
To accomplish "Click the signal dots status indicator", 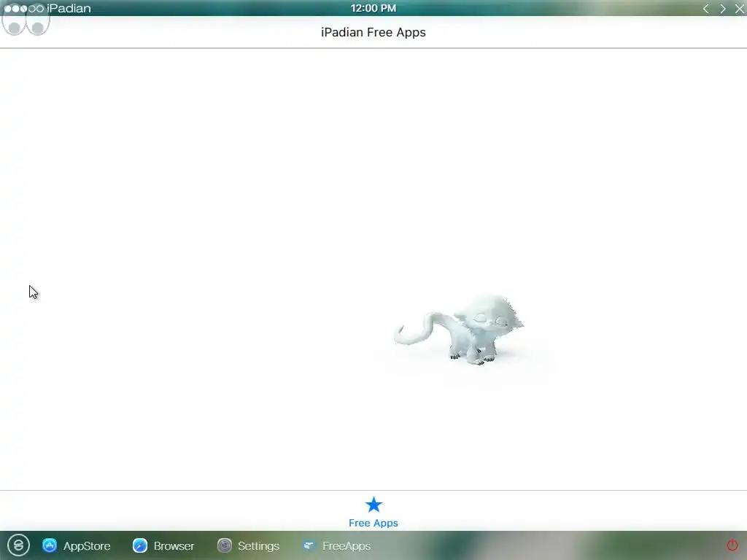I will [x=24, y=9].
